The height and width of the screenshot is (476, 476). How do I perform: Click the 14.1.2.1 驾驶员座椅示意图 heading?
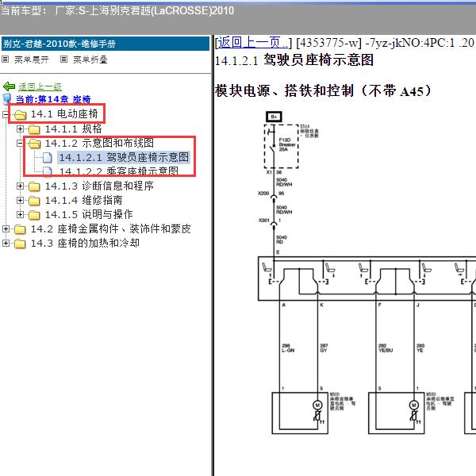point(294,59)
